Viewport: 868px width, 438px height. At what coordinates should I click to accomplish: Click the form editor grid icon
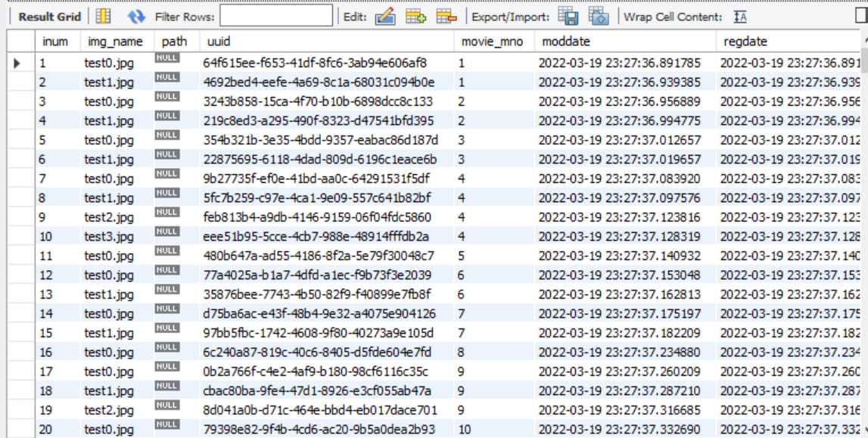pyautogui.click(x=104, y=17)
